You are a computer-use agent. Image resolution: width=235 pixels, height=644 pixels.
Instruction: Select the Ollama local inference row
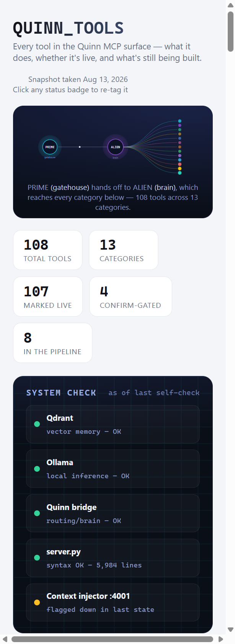(113, 469)
